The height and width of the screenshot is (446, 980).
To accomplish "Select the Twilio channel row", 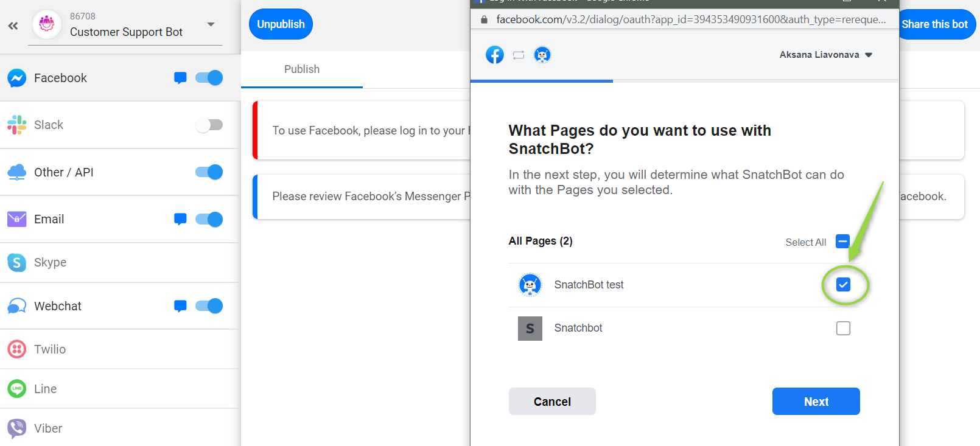I will 120,349.
